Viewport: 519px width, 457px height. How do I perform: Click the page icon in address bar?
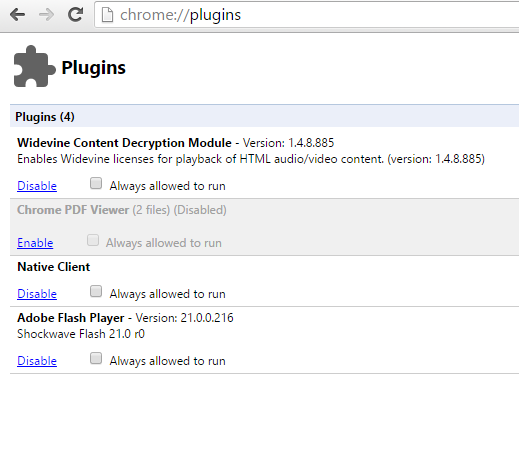click(107, 15)
